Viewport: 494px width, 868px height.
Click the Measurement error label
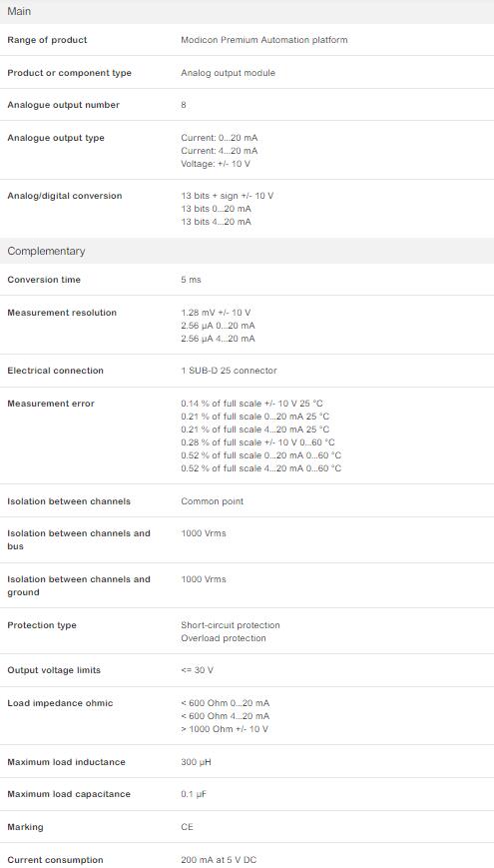coord(51,404)
